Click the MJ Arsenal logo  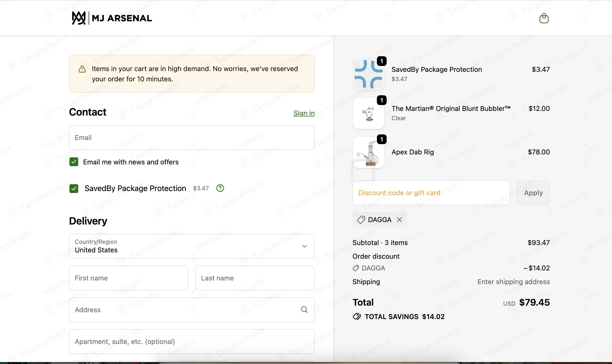[x=112, y=18]
